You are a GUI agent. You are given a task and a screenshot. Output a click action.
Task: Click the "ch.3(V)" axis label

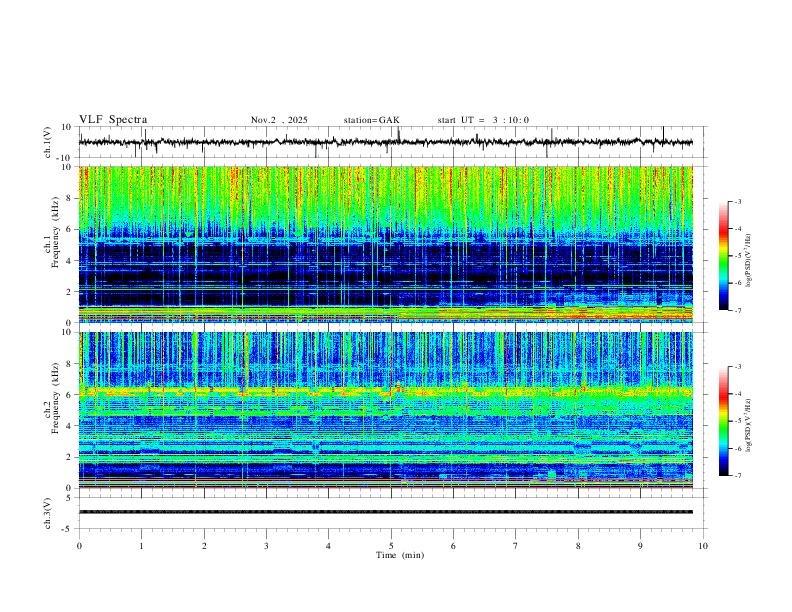tap(48, 513)
